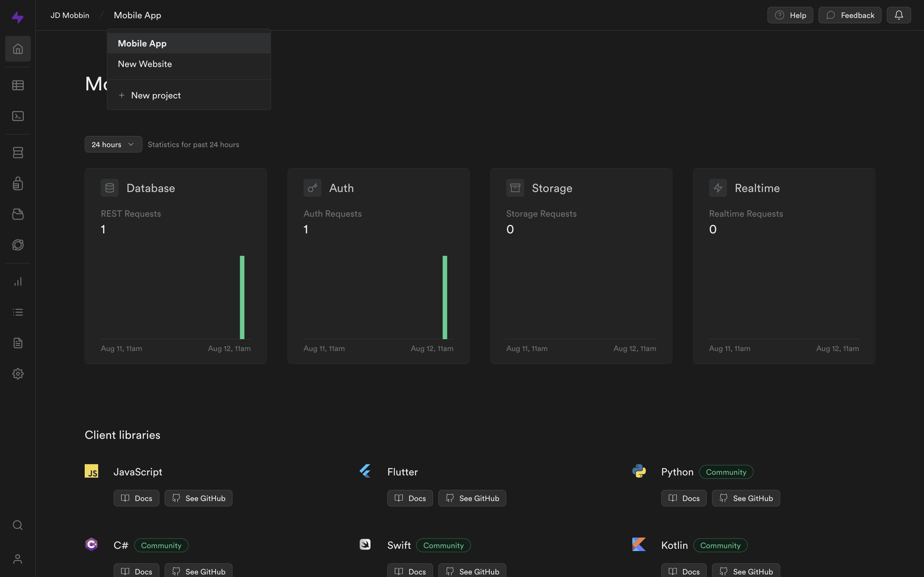This screenshot has height=577, width=924.
Task: Expand the 24 hours time range dropdown
Action: [113, 145]
